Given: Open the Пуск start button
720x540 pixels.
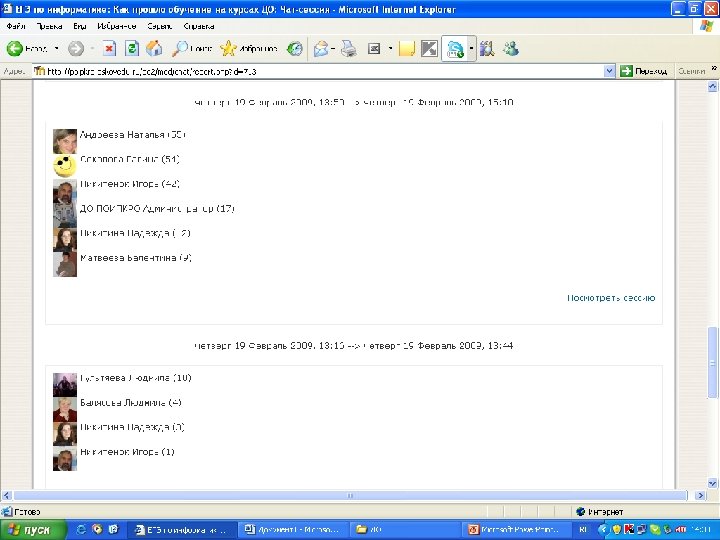Looking at the screenshot, I should 33,530.
